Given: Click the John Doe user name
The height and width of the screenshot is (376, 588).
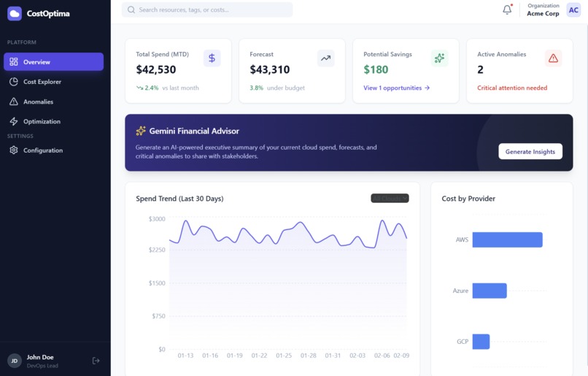Looking at the screenshot, I should 40,357.
